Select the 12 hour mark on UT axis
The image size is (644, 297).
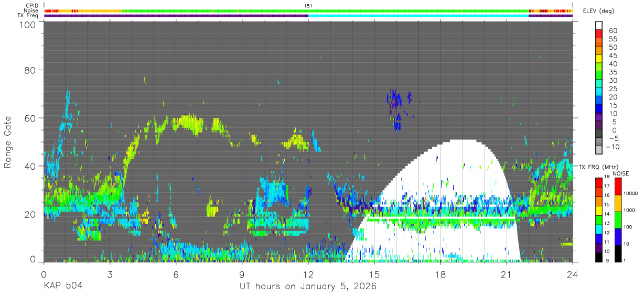click(308, 274)
